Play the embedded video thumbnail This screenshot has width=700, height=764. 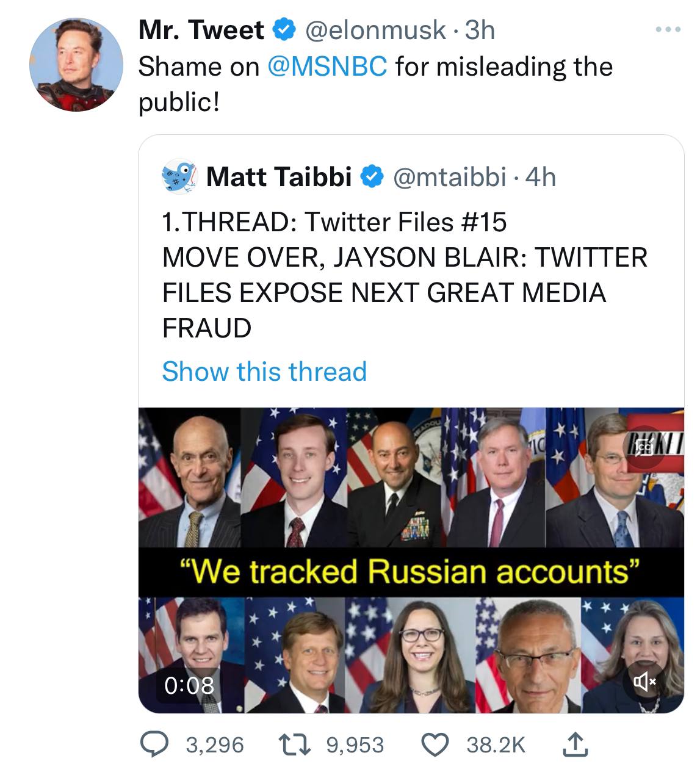tap(411, 560)
